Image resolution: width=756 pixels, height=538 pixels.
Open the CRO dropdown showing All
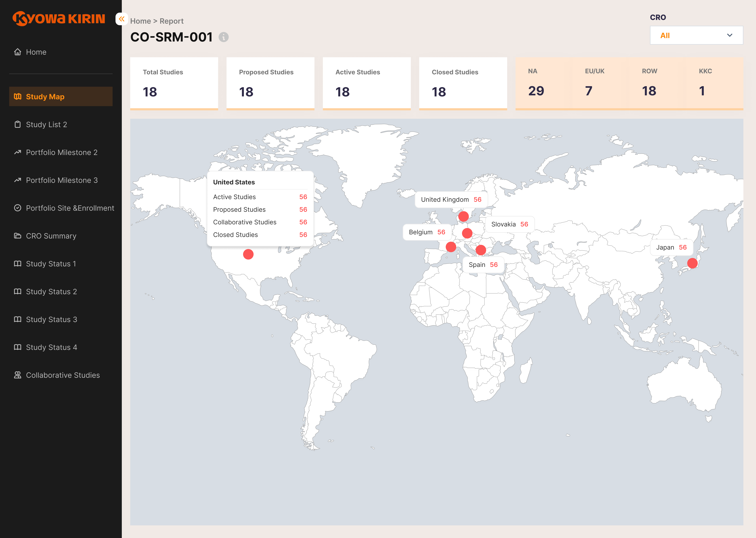coord(696,35)
